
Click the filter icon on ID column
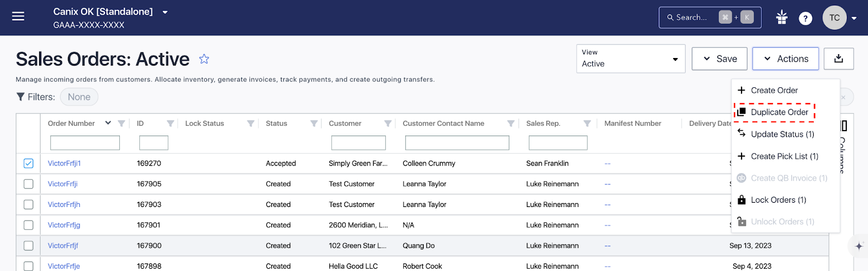pyautogui.click(x=170, y=124)
